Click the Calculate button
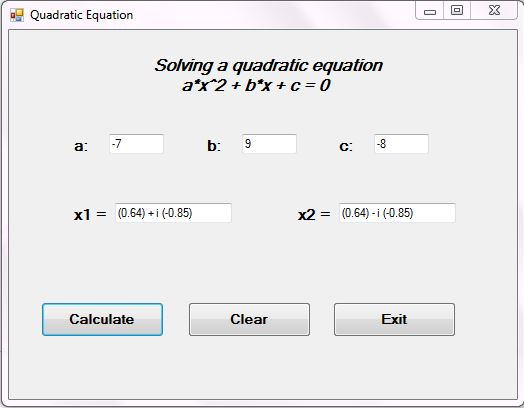The image size is (524, 408). [102, 319]
